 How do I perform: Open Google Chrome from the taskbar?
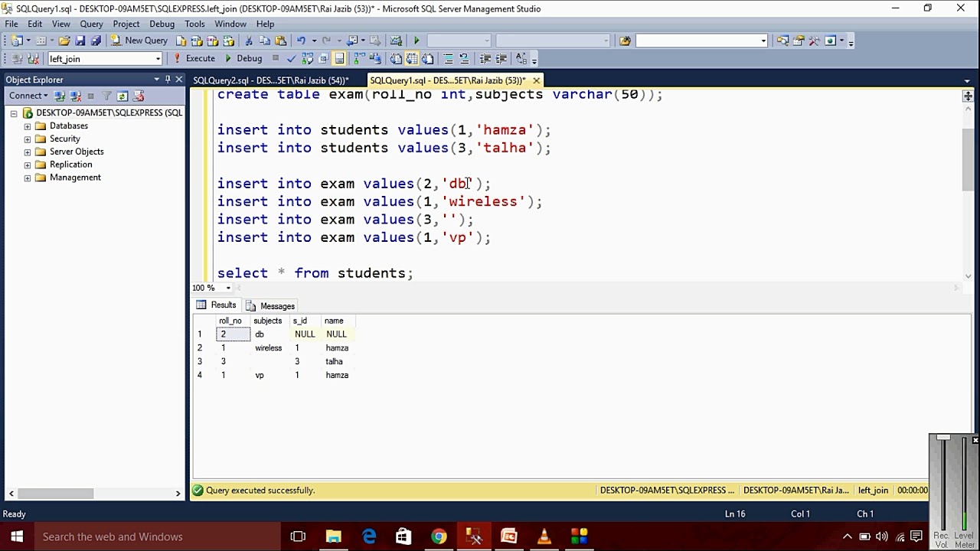point(439,536)
